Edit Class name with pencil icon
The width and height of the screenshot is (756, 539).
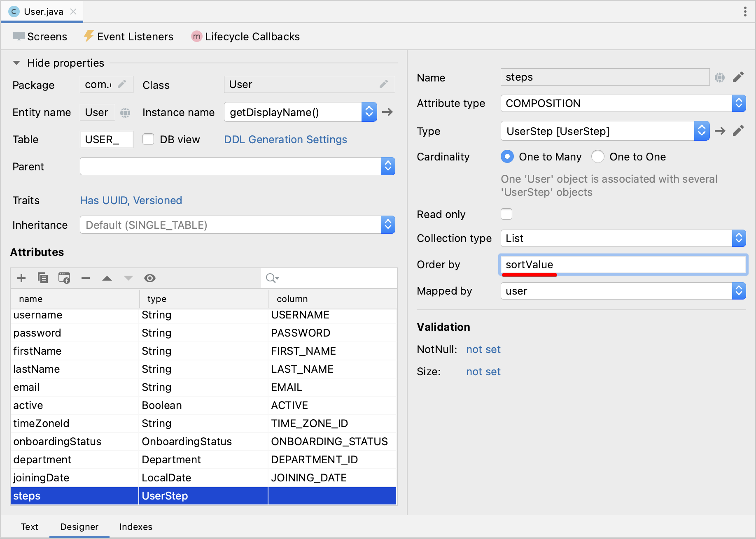[384, 84]
